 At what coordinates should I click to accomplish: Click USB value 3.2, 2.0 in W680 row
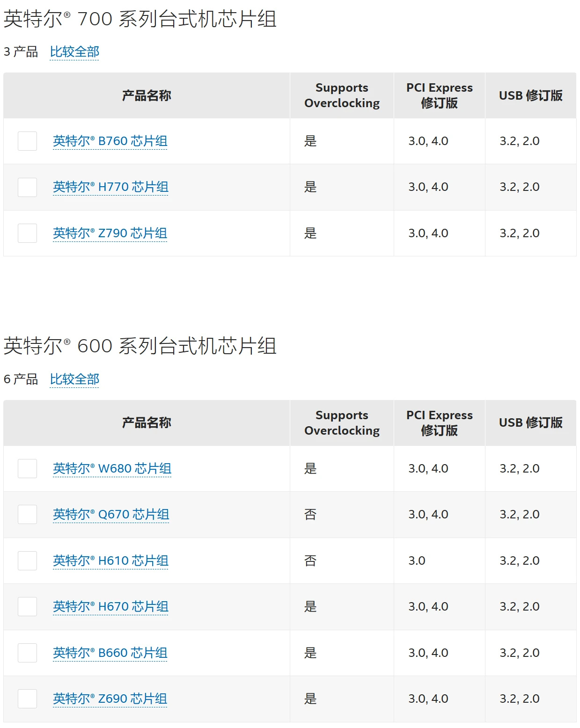tap(520, 468)
